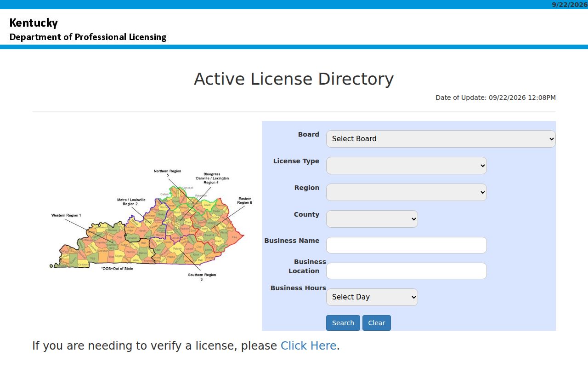Screen dimensions: 588x368
Task: Click the Kentucky header title
Action: [x=34, y=23]
